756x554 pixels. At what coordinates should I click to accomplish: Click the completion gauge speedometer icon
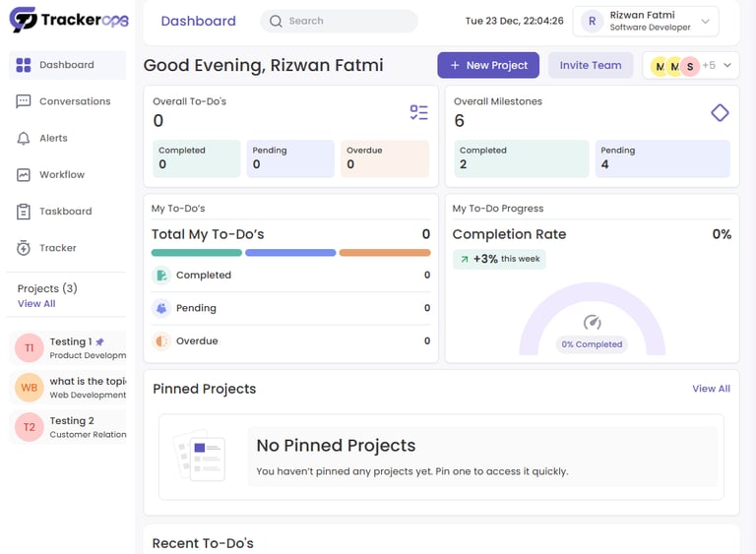(x=592, y=323)
